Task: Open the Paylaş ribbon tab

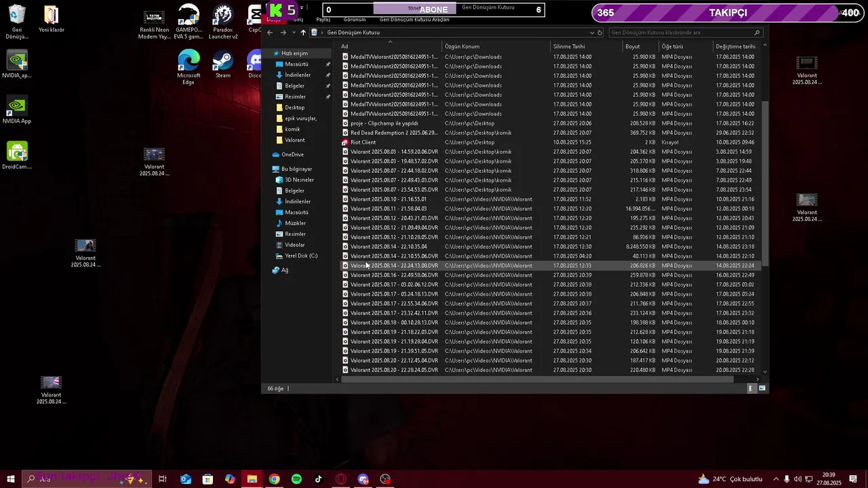Action: coord(323,20)
